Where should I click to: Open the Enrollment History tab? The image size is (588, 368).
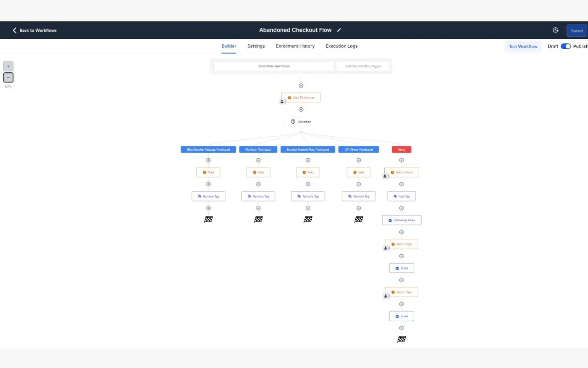pyautogui.click(x=295, y=46)
